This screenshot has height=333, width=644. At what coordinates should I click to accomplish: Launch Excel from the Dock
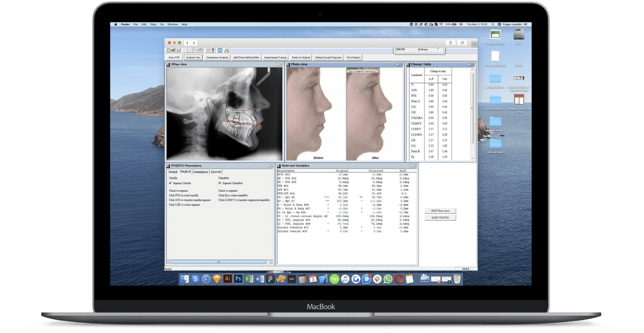pyautogui.click(x=249, y=279)
